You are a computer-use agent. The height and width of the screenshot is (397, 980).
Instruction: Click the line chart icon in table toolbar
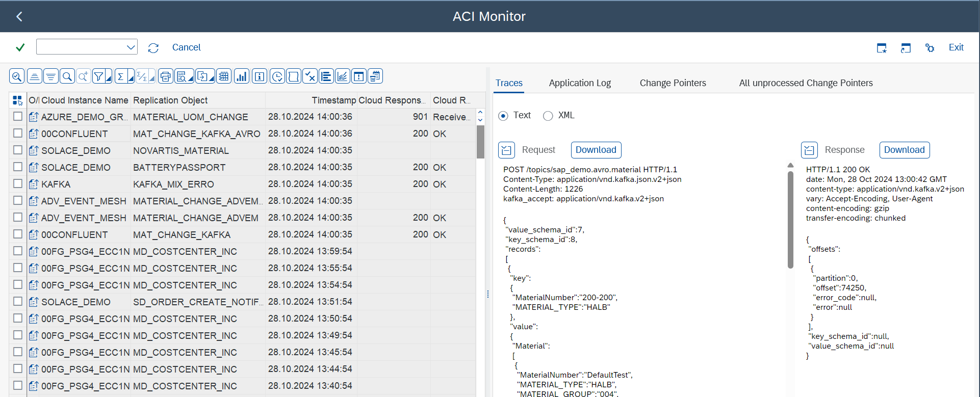[x=343, y=76]
